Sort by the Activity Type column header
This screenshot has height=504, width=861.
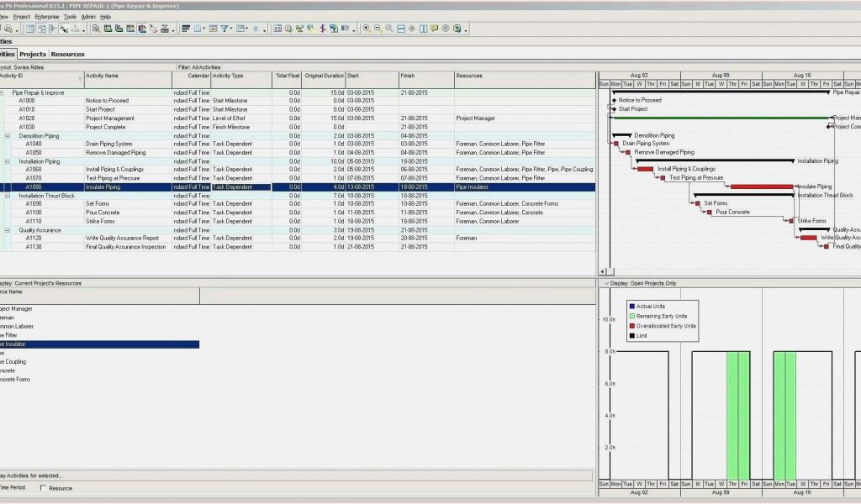[241, 79]
